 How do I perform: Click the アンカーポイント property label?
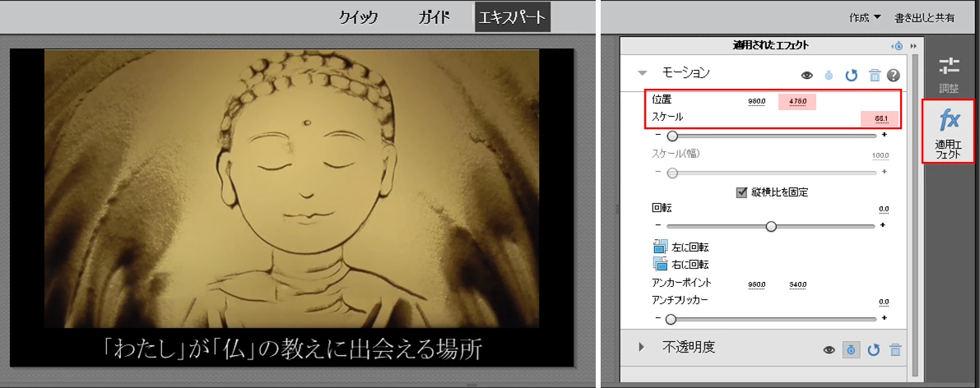pos(681,283)
